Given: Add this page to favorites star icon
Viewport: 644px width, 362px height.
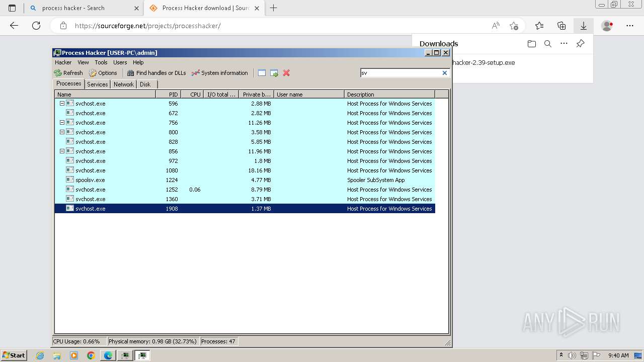Looking at the screenshot, I should [x=514, y=26].
